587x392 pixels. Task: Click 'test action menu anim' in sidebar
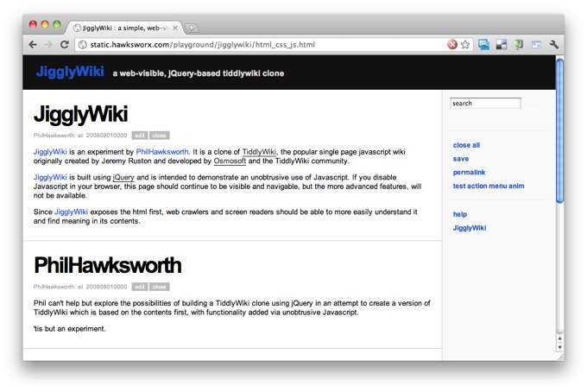click(489, 186)
